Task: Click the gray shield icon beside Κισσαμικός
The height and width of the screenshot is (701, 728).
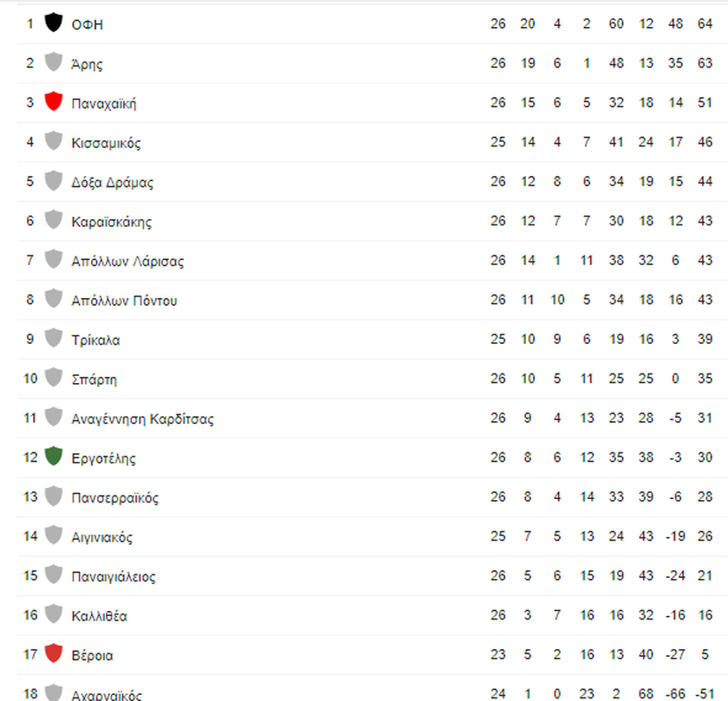Action: (54, 141)
